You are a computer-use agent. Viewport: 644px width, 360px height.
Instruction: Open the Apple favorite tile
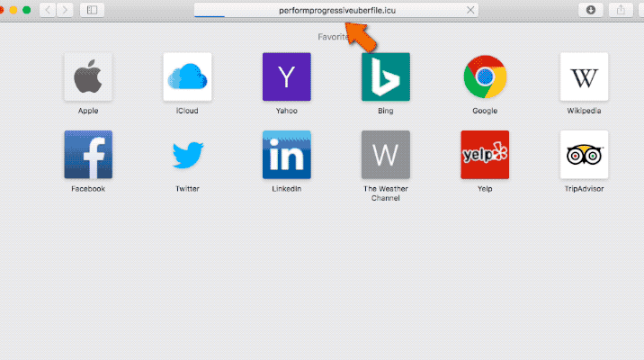[88, 76]
